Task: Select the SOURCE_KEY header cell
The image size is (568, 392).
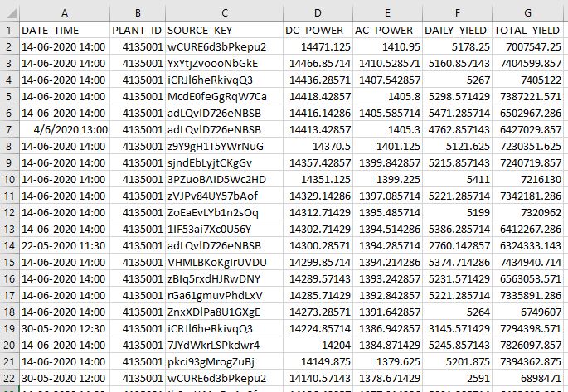Action: (223, 30)
